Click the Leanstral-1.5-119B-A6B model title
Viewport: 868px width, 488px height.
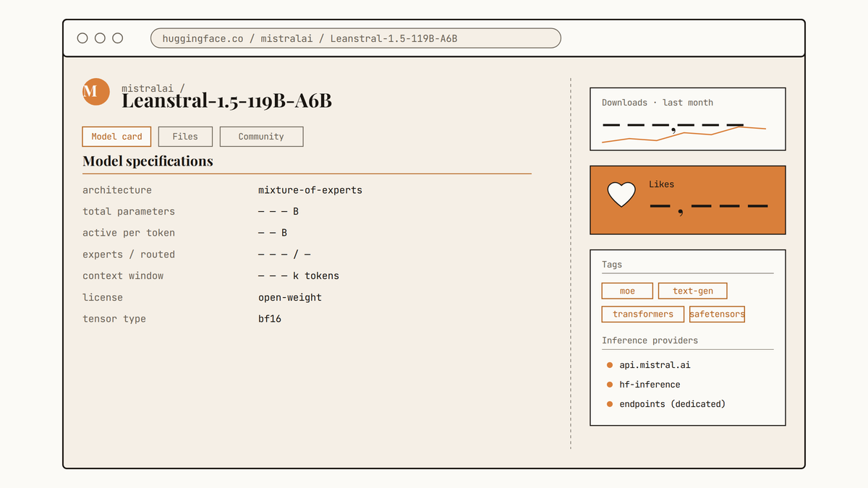coord(226,101)
